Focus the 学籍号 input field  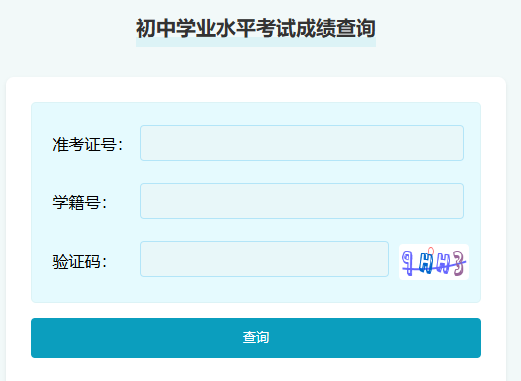click(x=302, y=201)
